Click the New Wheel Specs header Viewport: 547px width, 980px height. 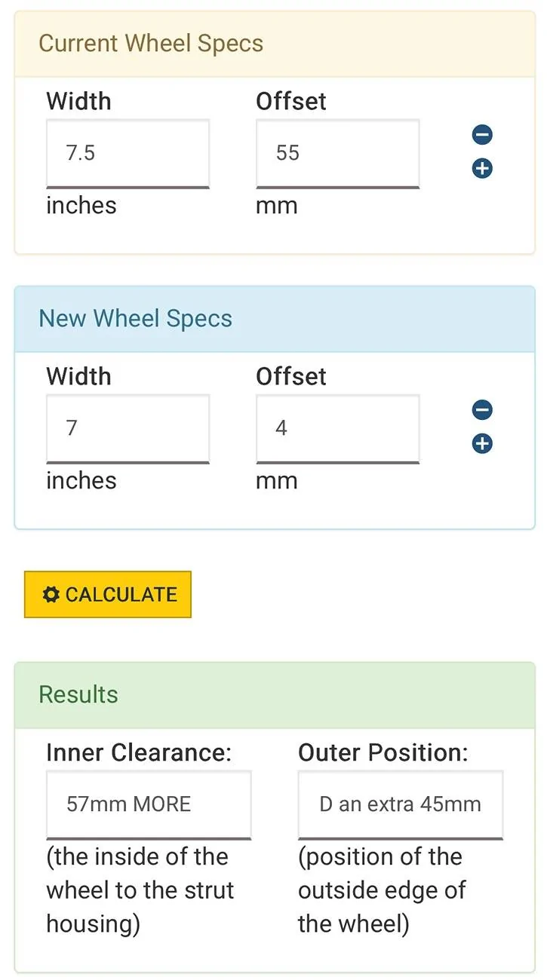point(135,318)
